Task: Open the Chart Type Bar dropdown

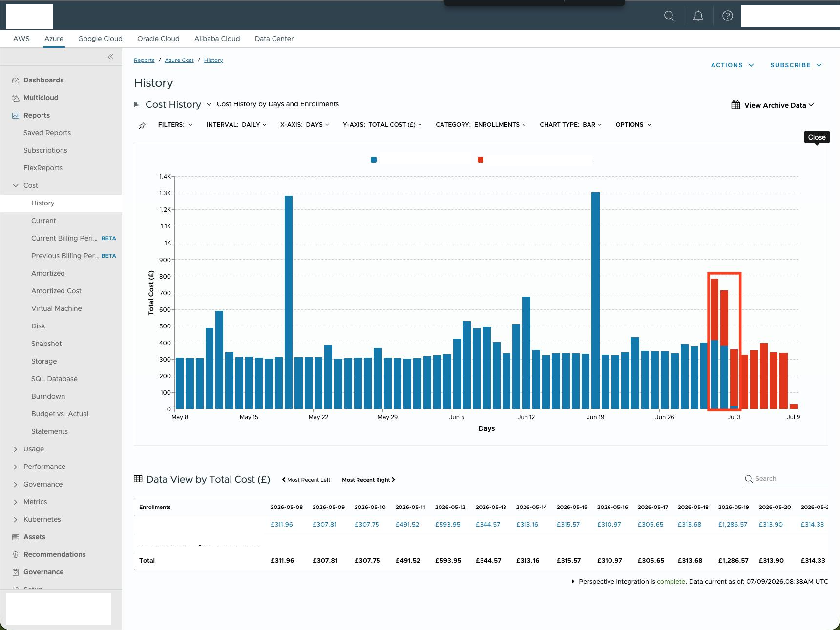Action: (570, 125)
